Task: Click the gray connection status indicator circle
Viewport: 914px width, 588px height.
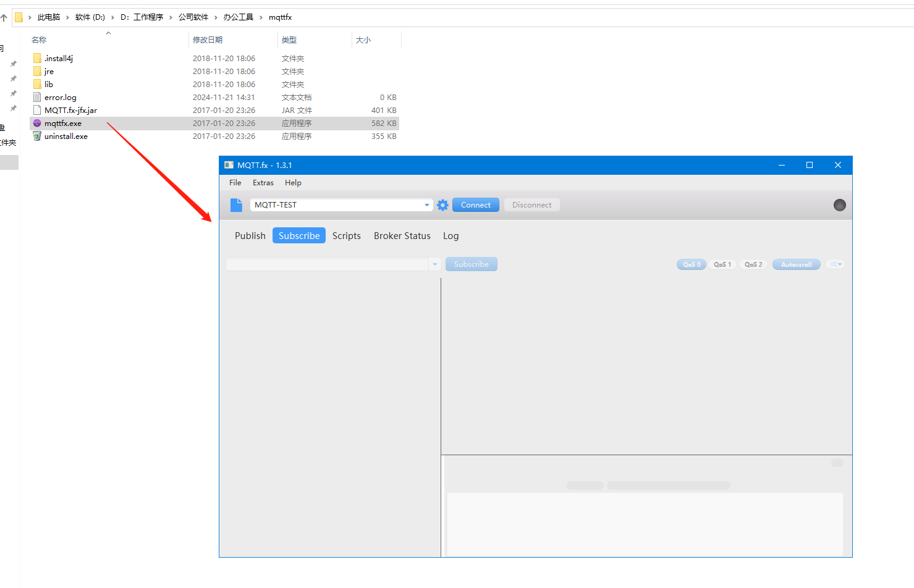Action: (x=839, y=205)
